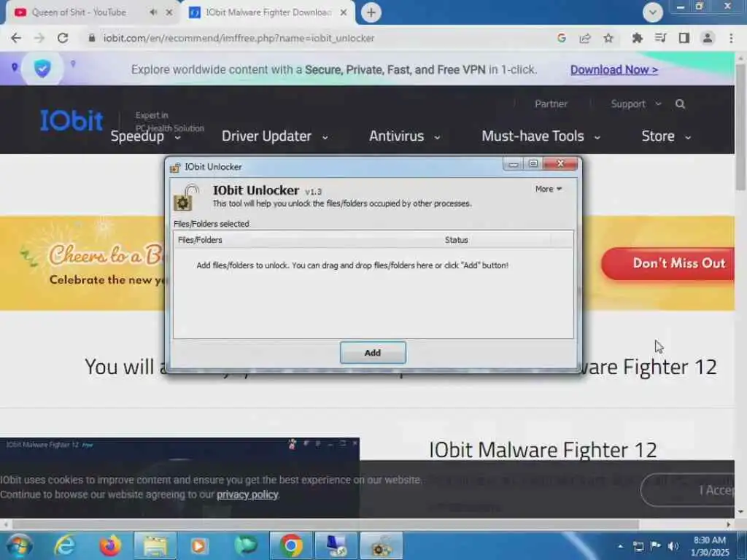Click the Action Center flag icon
The height and width of the screenshot is (560, 747).
(x=656, y=546)
